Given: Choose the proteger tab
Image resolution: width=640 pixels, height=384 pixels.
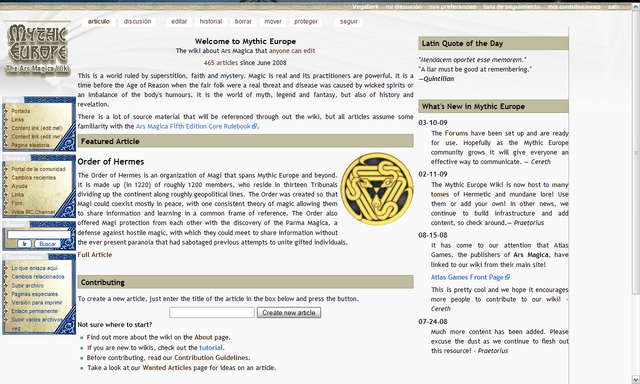Looking at the screenshot, I should (306, 21).
